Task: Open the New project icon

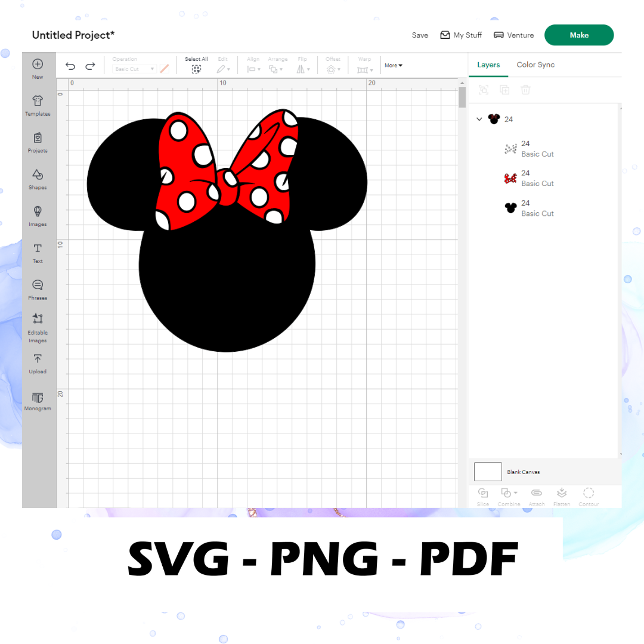Action: (x=38, y=69)
